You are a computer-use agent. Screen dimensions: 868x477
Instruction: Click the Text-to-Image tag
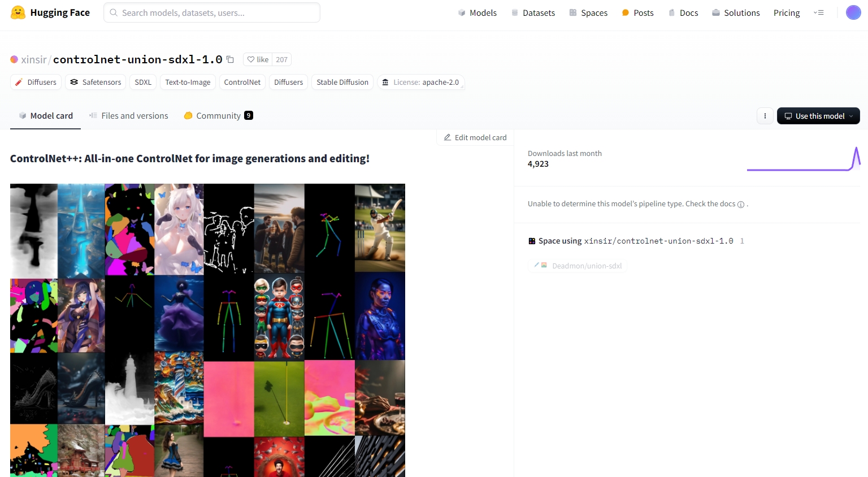coord(188,82)
